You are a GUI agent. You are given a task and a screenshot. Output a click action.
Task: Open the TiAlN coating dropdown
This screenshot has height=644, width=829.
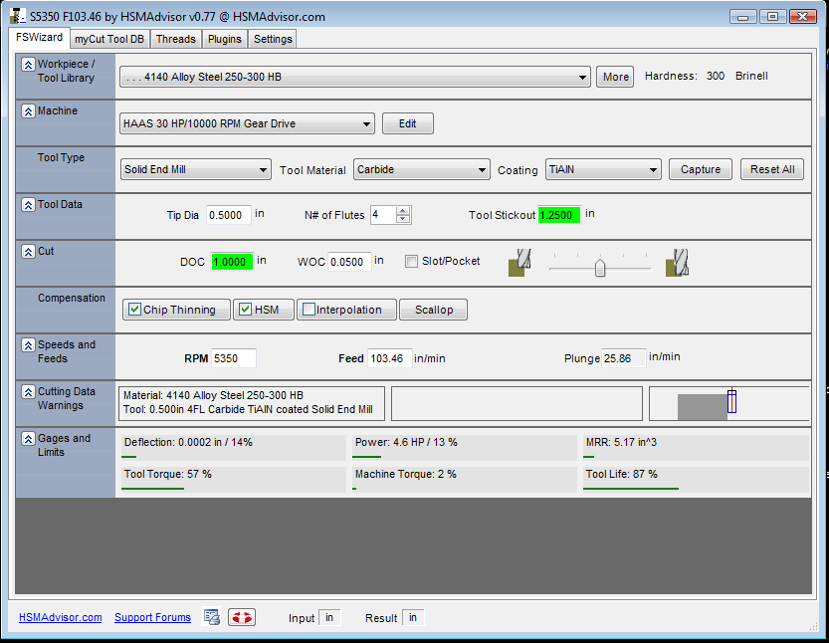(603, 170)
